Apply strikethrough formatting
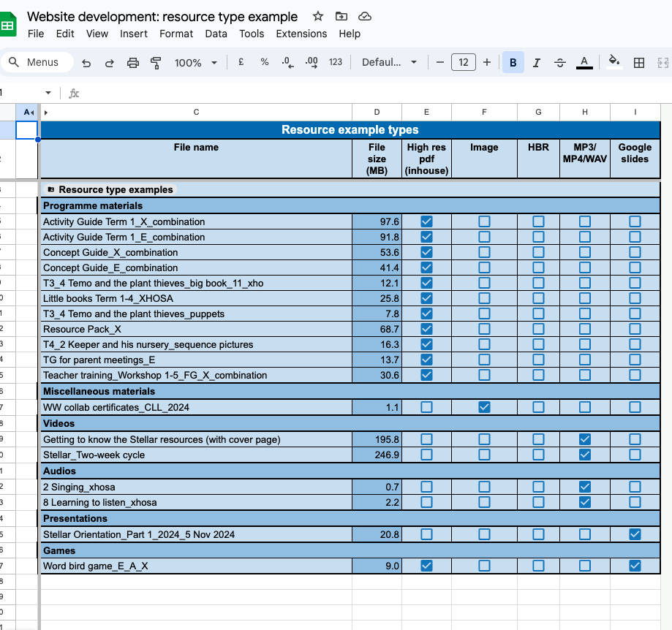672x630 pixels. (560, 63)
